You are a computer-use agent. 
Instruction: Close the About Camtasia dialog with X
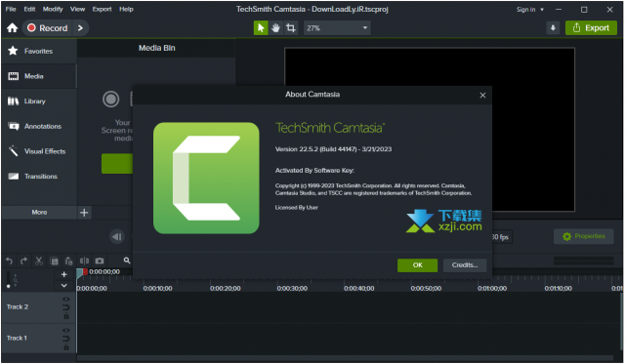pos(482,96)
